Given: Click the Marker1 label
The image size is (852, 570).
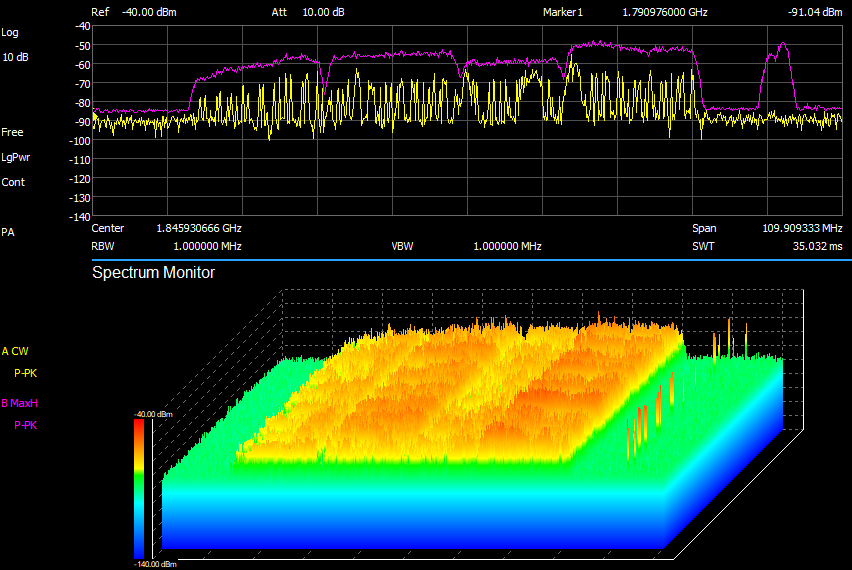Looking at the screenshot, I should coord(563,12).
